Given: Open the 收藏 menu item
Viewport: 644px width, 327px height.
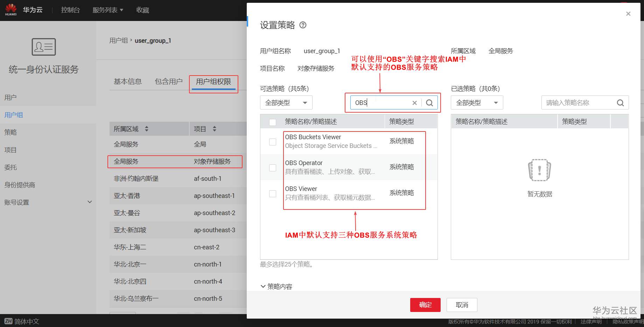Looking at the screenshot, I should click(143, 10).
